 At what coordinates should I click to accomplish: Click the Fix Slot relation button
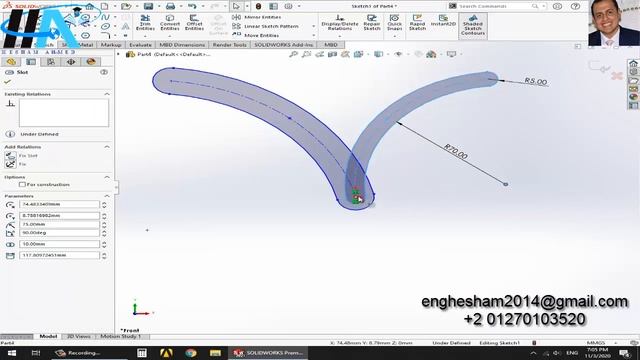click(11, 156)
